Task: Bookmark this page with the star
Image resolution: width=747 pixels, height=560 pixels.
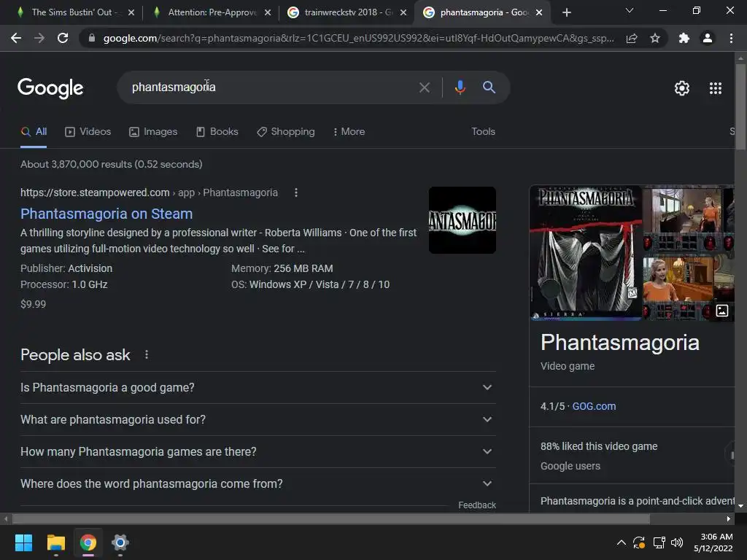Action: [655, 38]
